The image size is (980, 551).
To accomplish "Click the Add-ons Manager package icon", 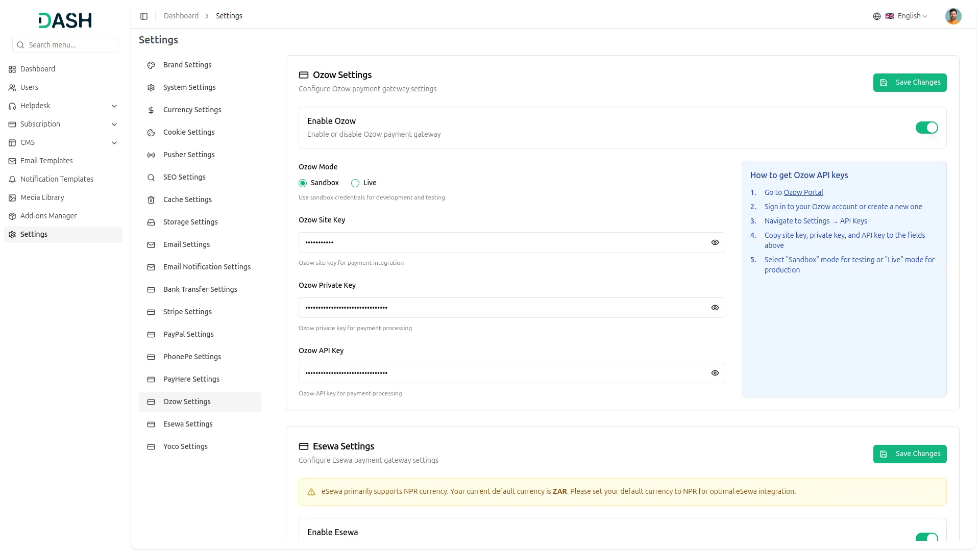I will coord(12,216).
